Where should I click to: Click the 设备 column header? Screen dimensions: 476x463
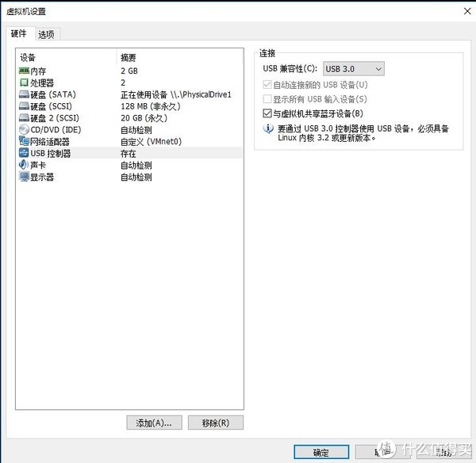click(28, 57)
